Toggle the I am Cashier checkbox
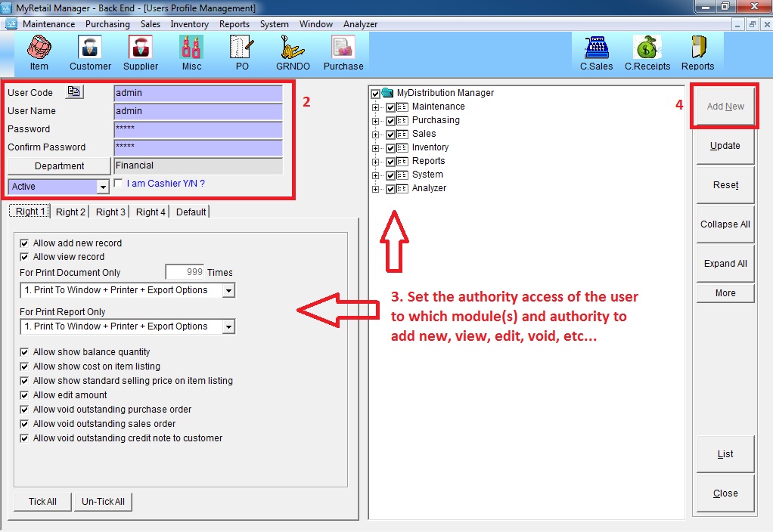Image resolution: width=773 pixels, height=532 pixels. (118, 183)
